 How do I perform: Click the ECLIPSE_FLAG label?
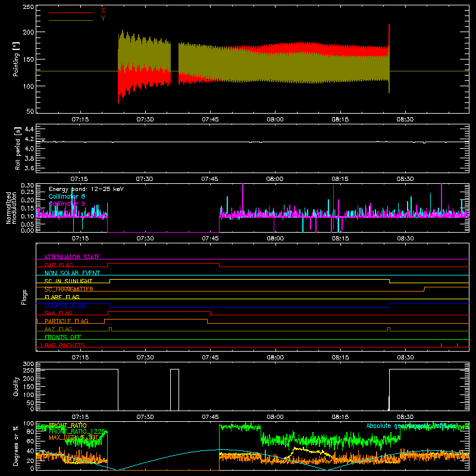(65, 305)
